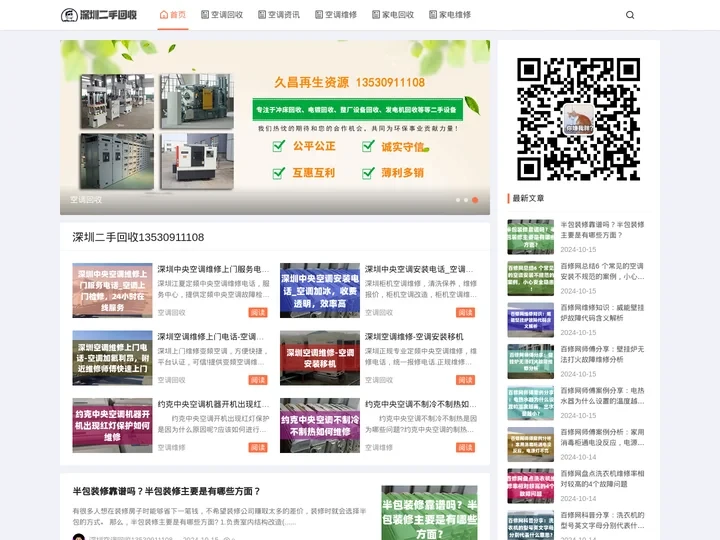Open sidebar article 壁挂炉无法打火故障维修分析
The height and width of the screenshot is (540, 720).
tap(602, 354)
